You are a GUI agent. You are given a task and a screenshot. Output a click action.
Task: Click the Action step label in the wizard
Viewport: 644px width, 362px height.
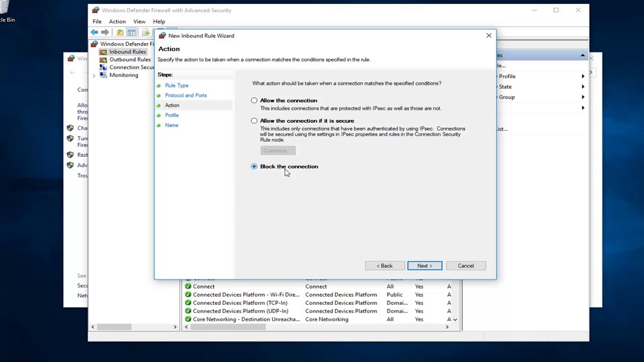click(172, 106)
